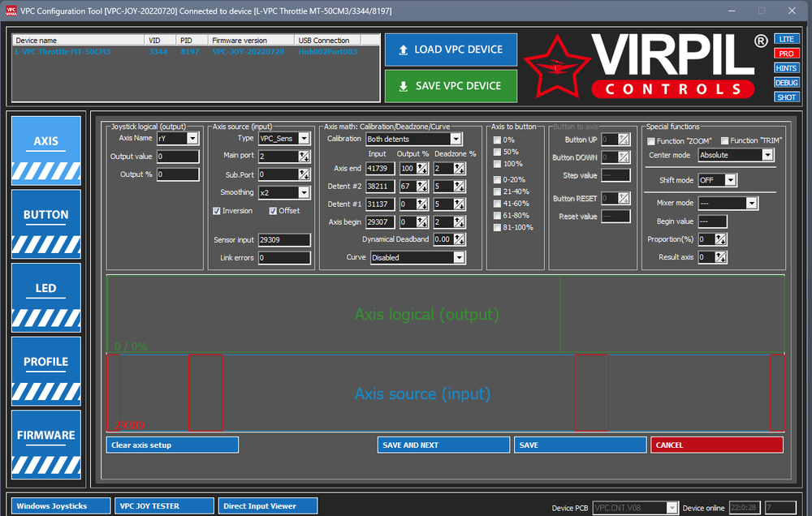The height and width of the screenshot is (516, 812).
Task: Click the blue SAVE button
Action: (x=581, y=445)
